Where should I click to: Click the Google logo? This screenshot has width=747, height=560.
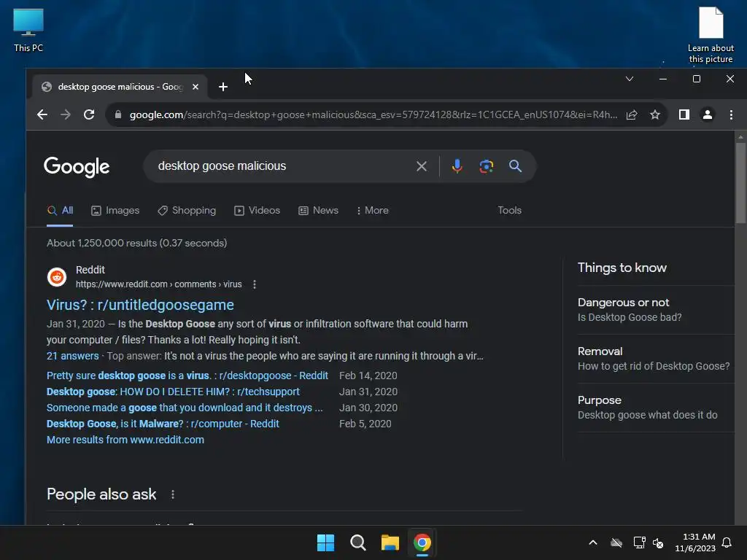point(77,167)
